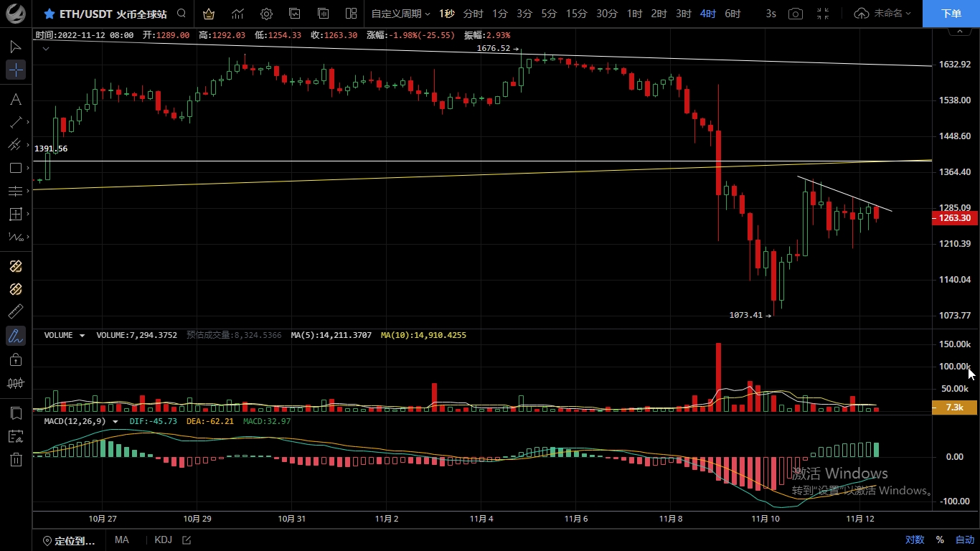
Task: Pick the rectangle shape drawing tool
Action: click(16, 168)
